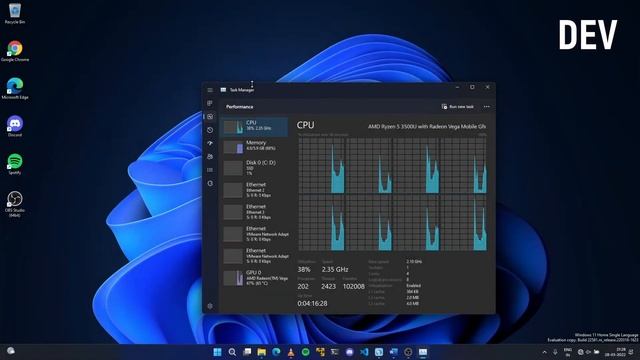Click the large CPU heading
640x360 pixels.
pyautogui.click(x=305, y=125)
